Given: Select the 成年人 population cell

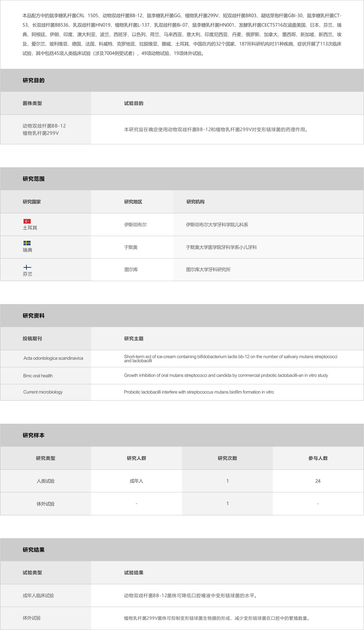Looking at the screenshot, I should pos(136,481).
